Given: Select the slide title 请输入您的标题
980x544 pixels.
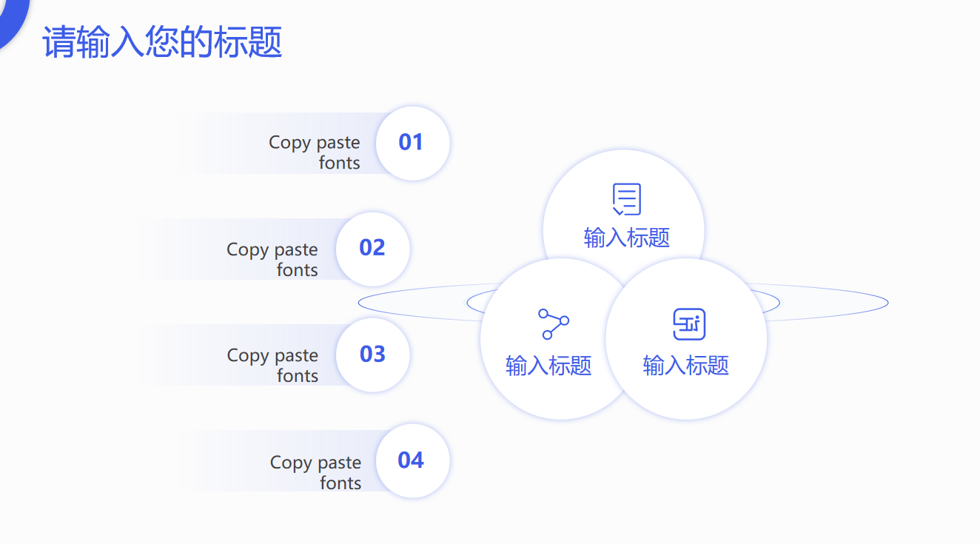Looking at the screenshot, I should point(162,42).
